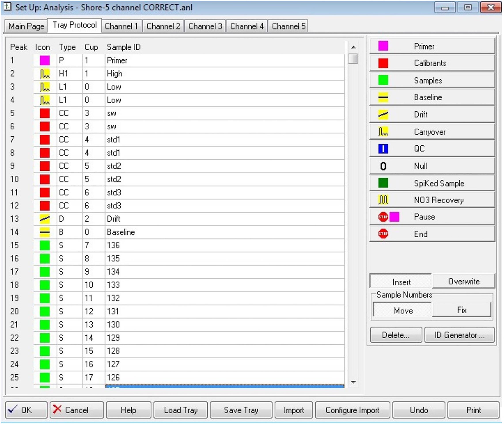The image size is (504, 424).
Task: Open Help
Action: click(x=129, y=410)
